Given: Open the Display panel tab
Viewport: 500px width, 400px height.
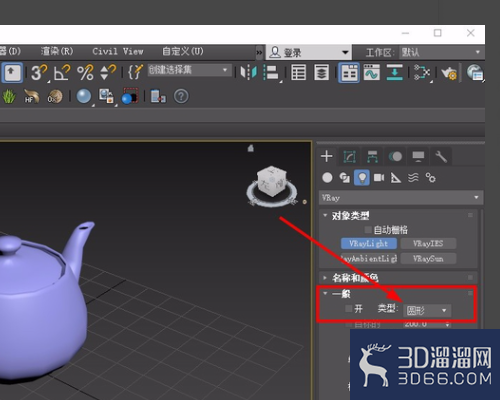Looking at the screenshot, I should coord(418,156).
